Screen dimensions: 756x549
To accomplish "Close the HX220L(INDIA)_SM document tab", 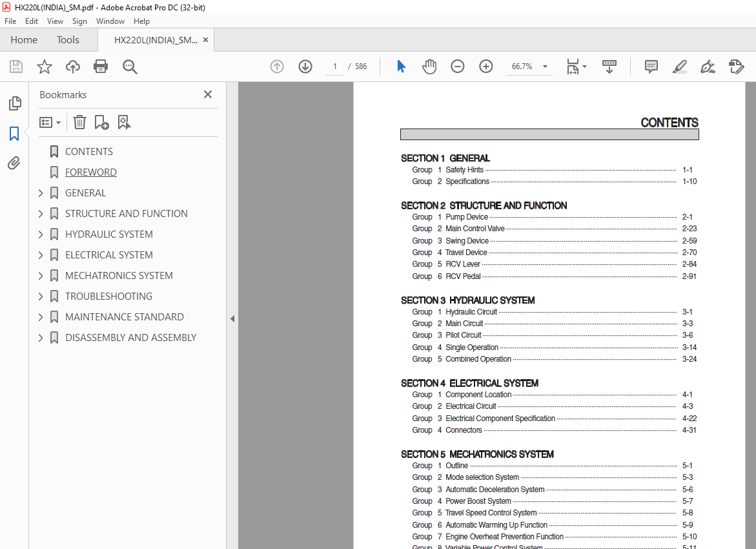I will click(x=206, y=40).
